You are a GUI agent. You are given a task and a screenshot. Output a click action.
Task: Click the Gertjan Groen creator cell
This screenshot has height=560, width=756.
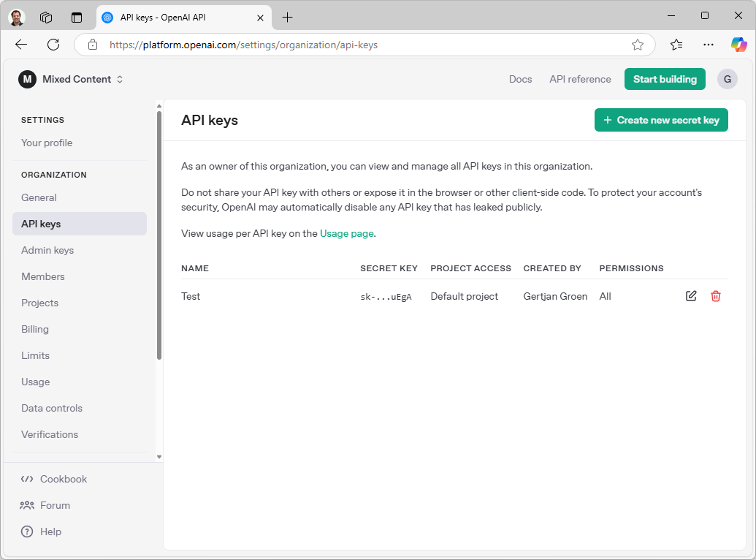[555, 296]
